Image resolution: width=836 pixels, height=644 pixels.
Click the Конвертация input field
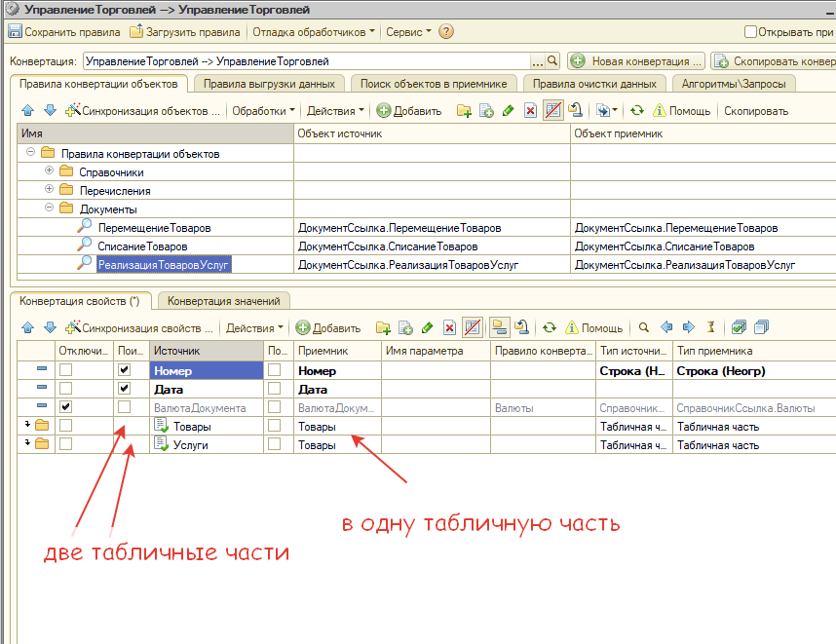[307, 61]
